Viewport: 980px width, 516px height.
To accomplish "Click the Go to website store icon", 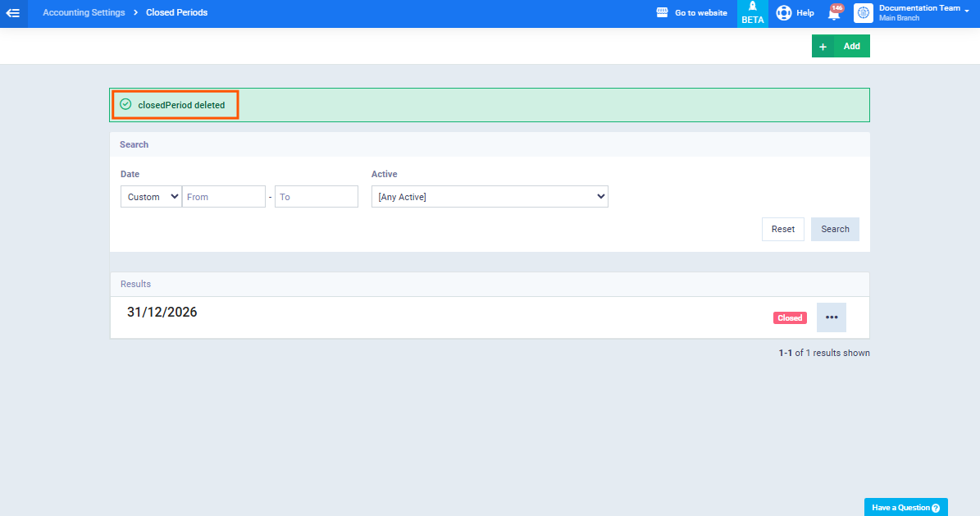I will point(662,12).
